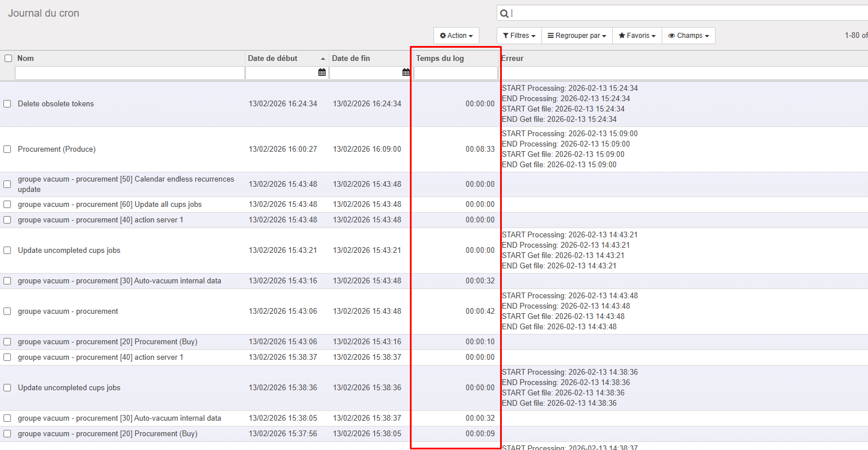Screen dimensions: 868x450
Task: Click the Temps du log filter field
Action: tap(455, 73)
